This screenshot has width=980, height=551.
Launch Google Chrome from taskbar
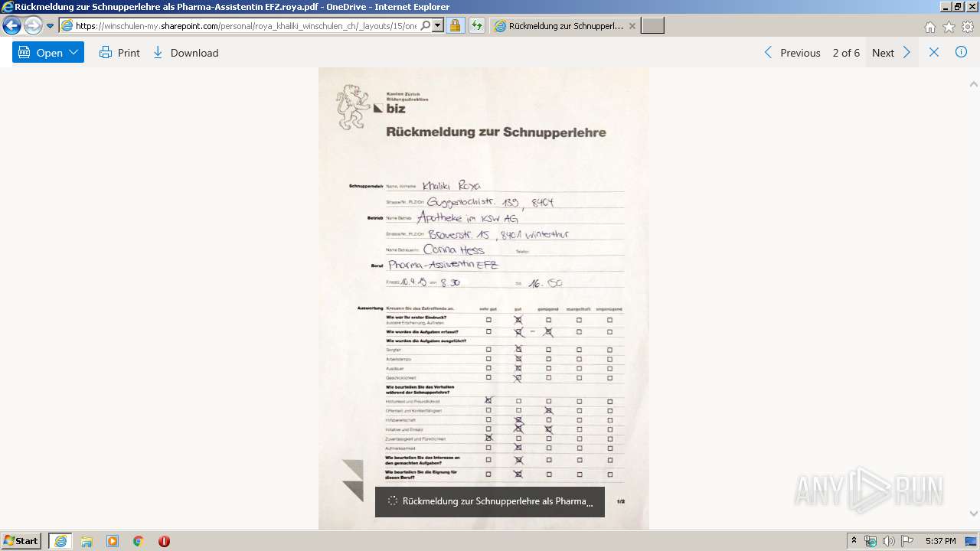(x=139, y=541)
